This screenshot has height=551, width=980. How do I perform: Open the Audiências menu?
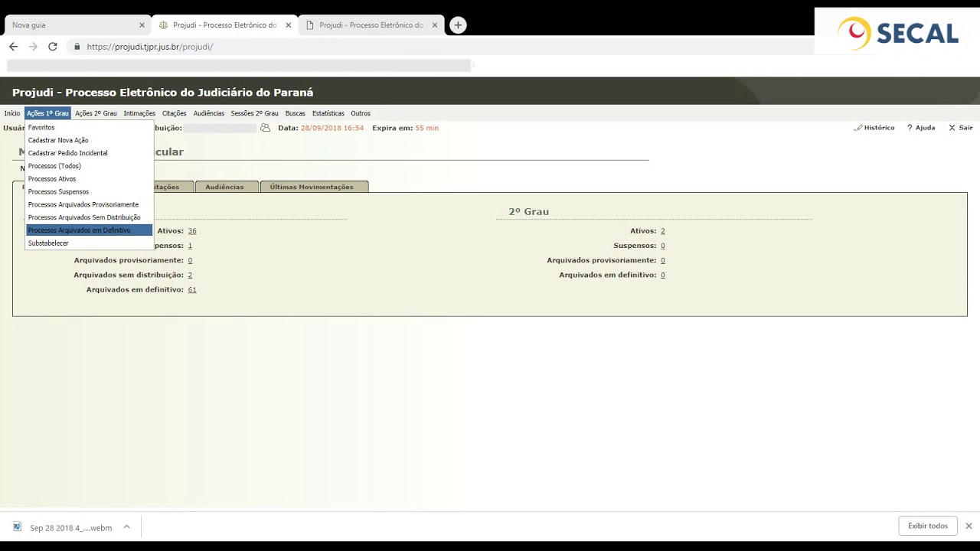(x=209, y=113)
